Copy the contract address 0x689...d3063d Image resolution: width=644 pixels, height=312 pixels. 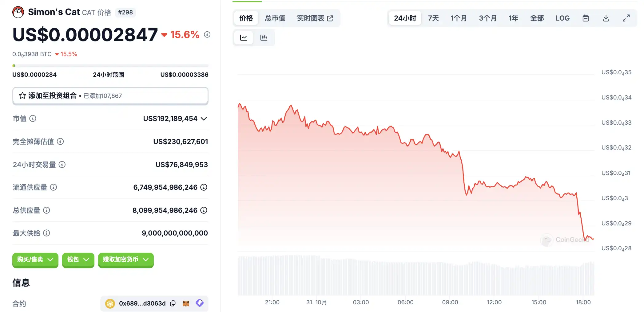[173, 303]
